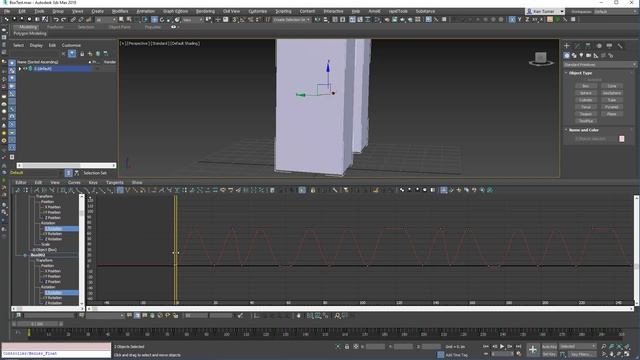640x360 pixels.
Task: Activate the Select Object tool
Action: [121, 19]
